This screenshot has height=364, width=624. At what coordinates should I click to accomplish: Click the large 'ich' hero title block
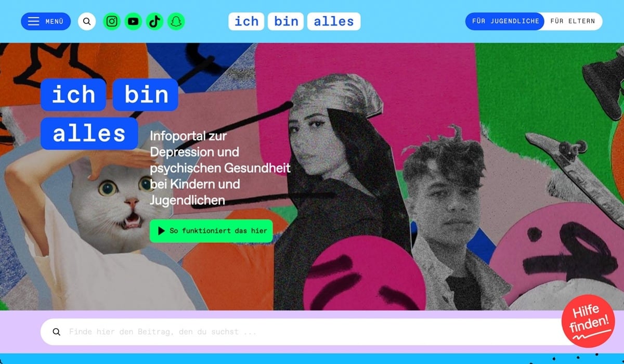pyautogui.click(x=73, y=94)
